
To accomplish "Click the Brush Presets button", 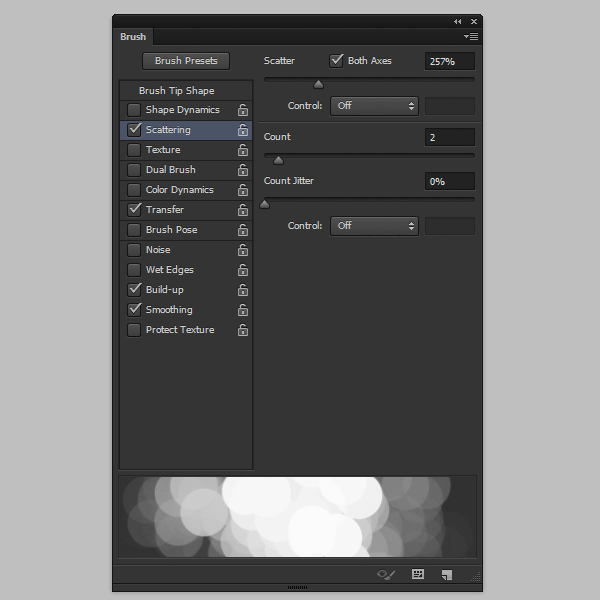I will point(186,61).
